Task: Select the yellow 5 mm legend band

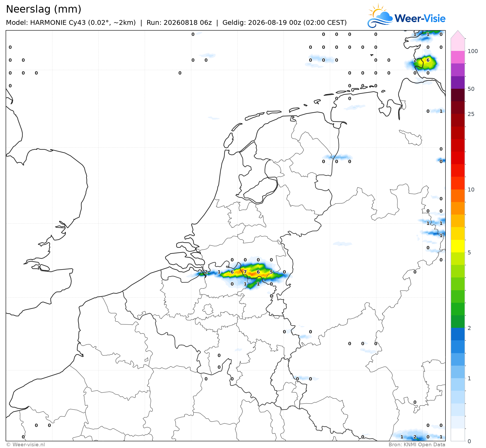Action: [x=458, y=246]
